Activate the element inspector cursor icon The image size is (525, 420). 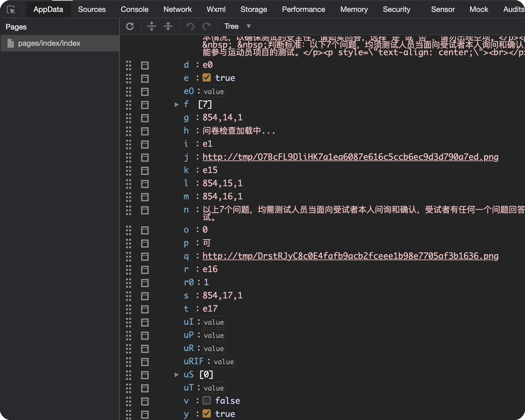point(11,10)
